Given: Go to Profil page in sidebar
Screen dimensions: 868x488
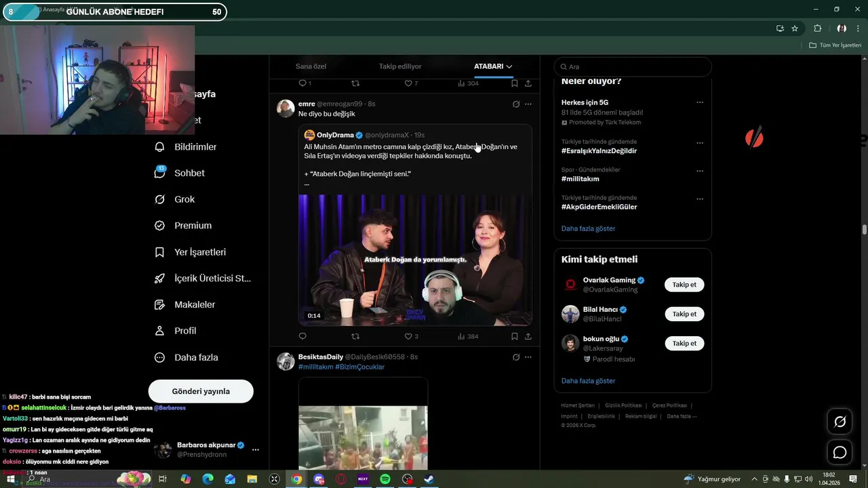Looking at the screenshot, I should point(176,331).
